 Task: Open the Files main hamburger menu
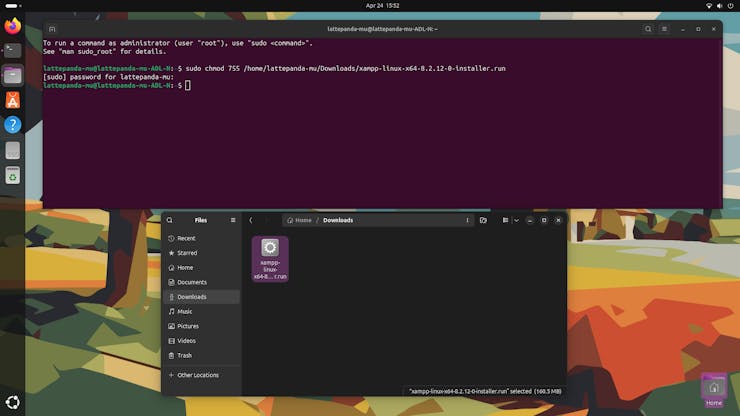point(233,220)
